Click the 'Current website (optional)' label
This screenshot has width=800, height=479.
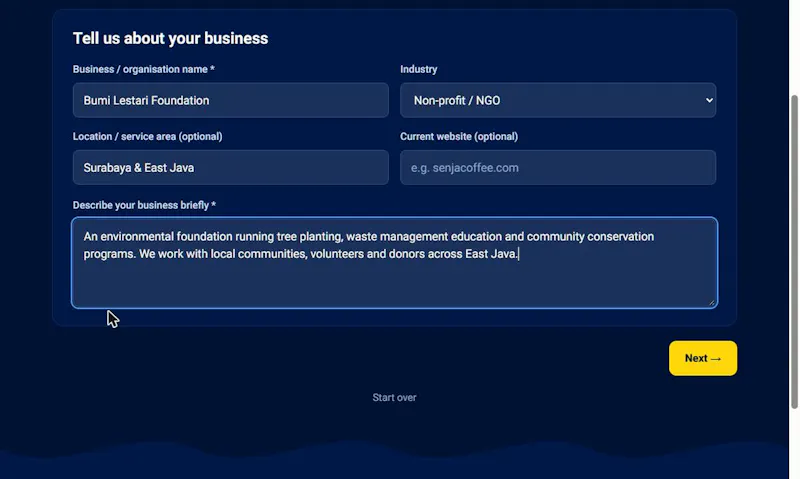coord(459,137)
